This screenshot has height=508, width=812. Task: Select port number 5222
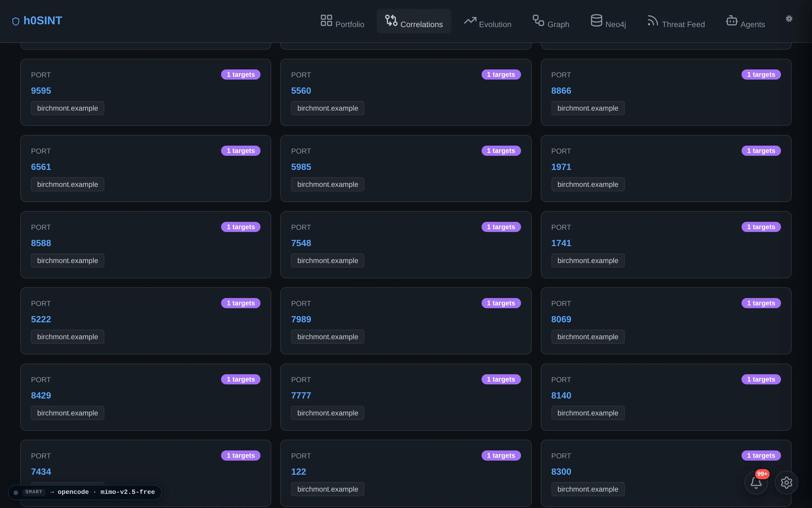pyautogui.click(x=41, y=319)
